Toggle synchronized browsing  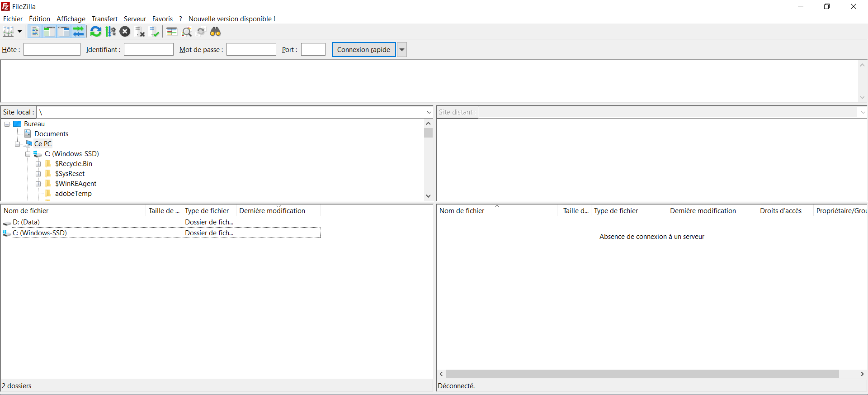click(201, 32)
